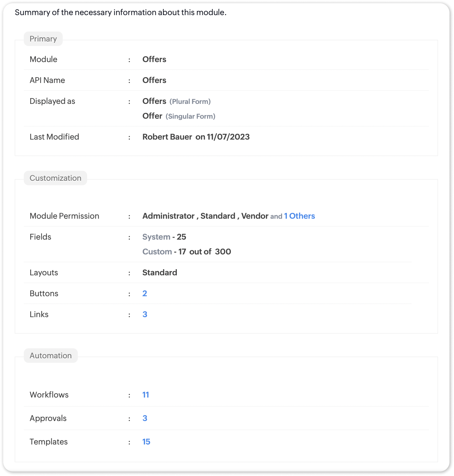Image resolution: width=454 pixels, height=476 pixels.
Task: Click the Module Permission row label
Action: point(64,216)
